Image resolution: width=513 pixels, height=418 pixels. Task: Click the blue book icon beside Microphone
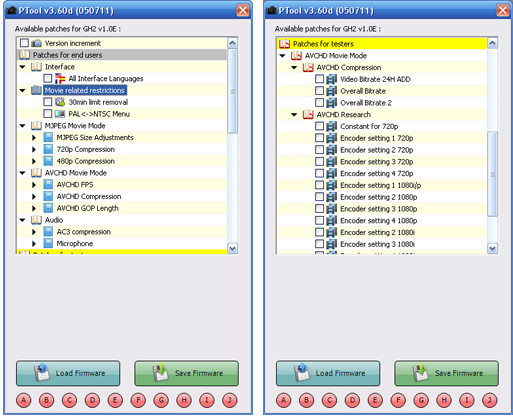coord(48,243)
